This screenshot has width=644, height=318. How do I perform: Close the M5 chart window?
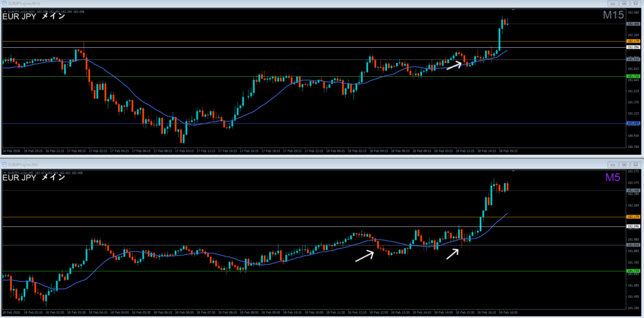click(635, 164)
